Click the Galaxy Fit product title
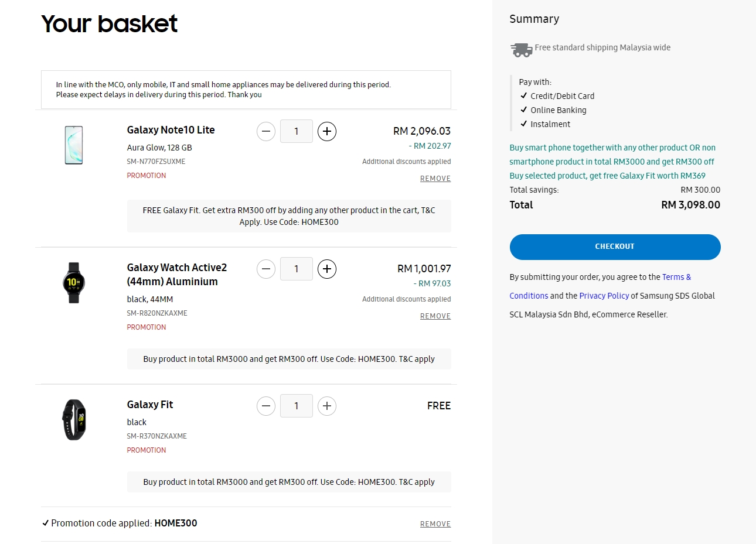 150,405
